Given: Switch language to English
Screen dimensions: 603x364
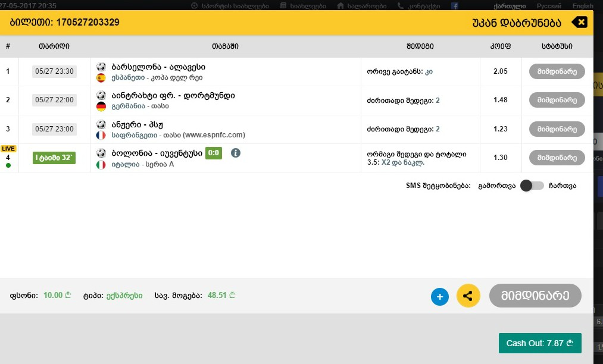Looking at the screenshot, I should 583,6.
